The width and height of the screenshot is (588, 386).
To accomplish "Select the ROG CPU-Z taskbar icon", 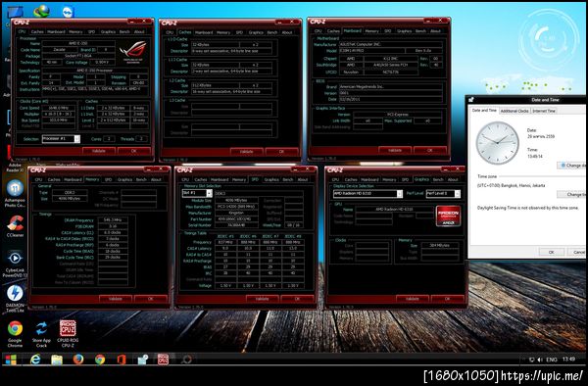I will pos(163,360).
